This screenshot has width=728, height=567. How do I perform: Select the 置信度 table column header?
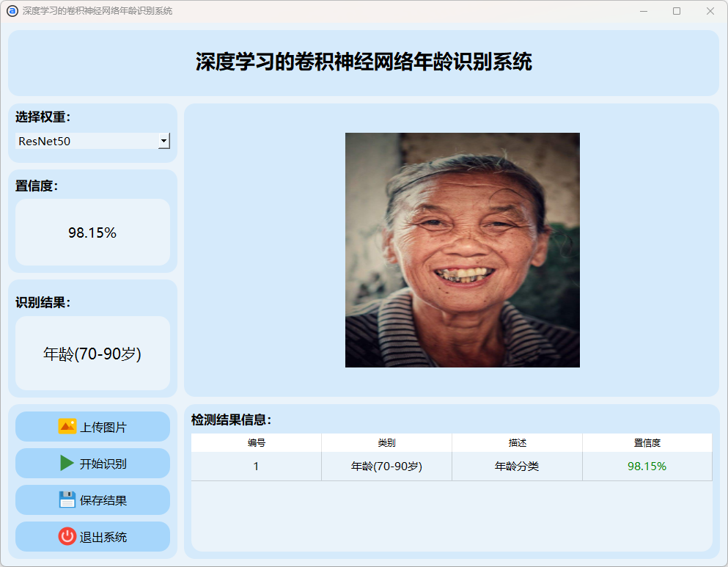click(x=647, y=443)
